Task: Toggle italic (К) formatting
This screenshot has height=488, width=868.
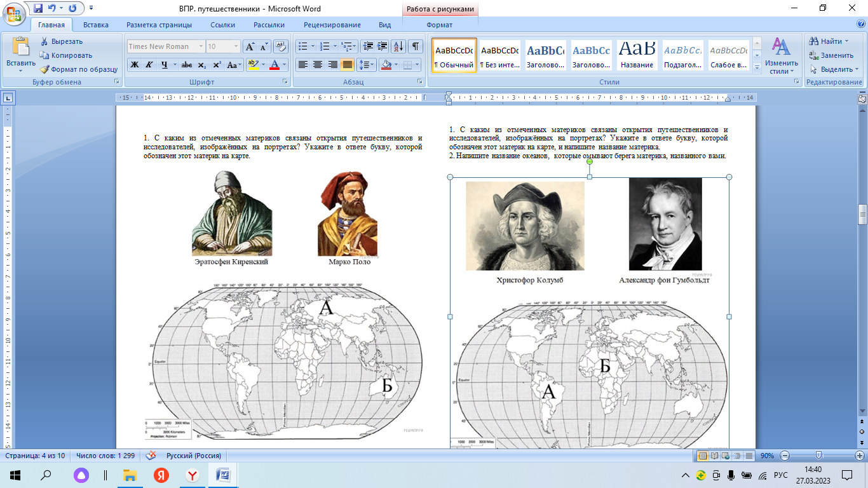Action: [149, 65]
